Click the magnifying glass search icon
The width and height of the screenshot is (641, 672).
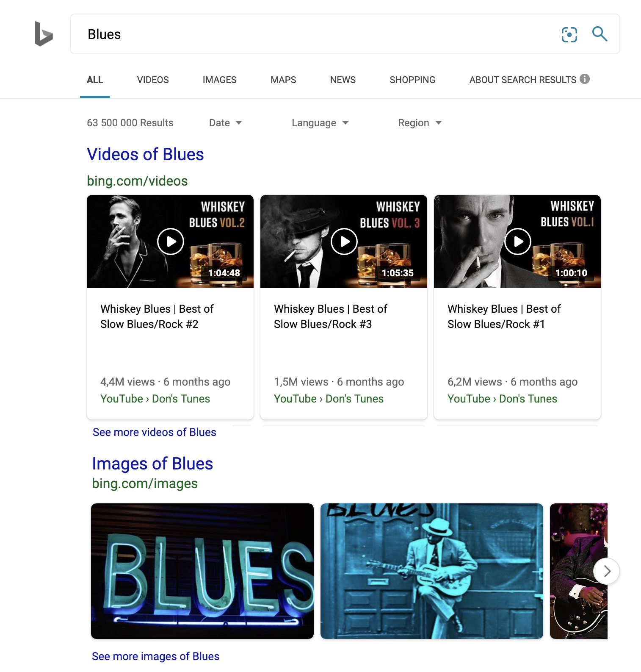600,34
